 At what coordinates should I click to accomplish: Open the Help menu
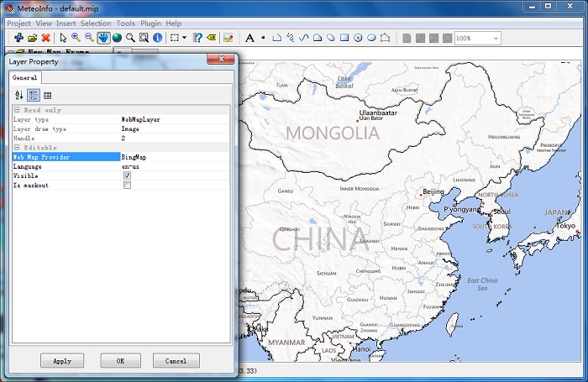pos(174,24)
